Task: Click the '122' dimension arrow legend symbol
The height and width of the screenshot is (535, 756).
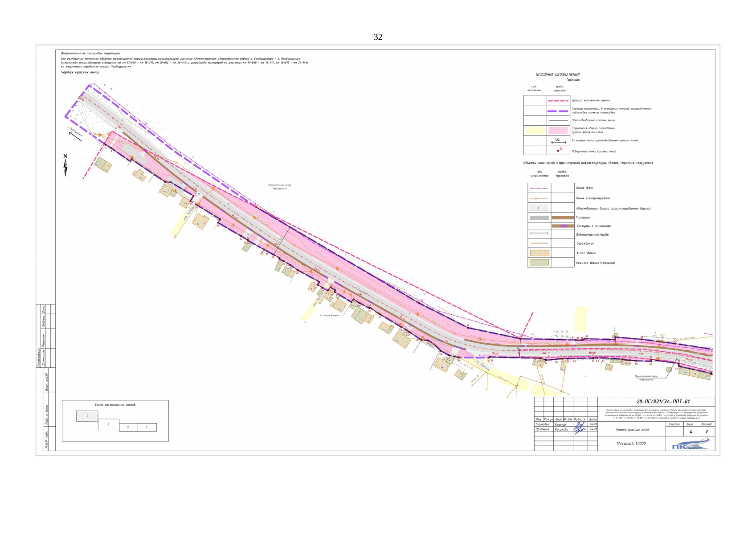Action: [558, 141]
